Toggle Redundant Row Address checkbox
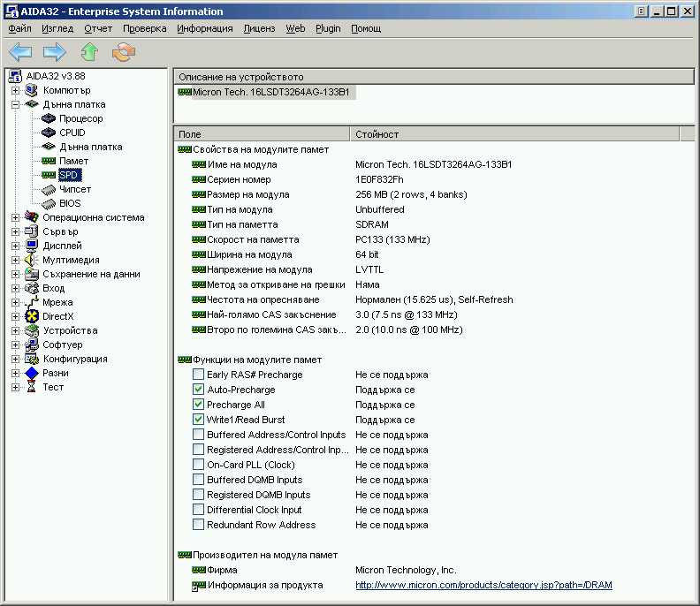This screenshot has height=606, width=700. 198,525
